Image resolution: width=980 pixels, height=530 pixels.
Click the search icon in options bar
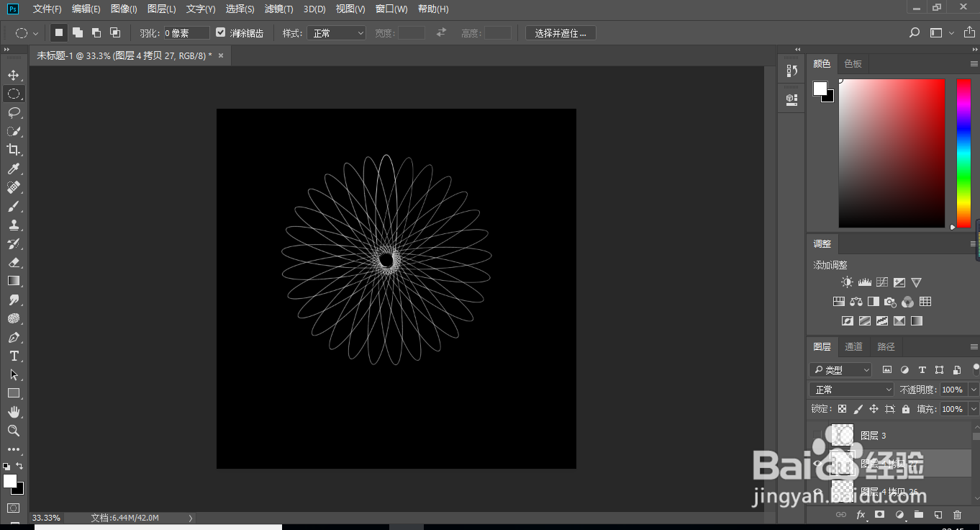click(915, 33)
